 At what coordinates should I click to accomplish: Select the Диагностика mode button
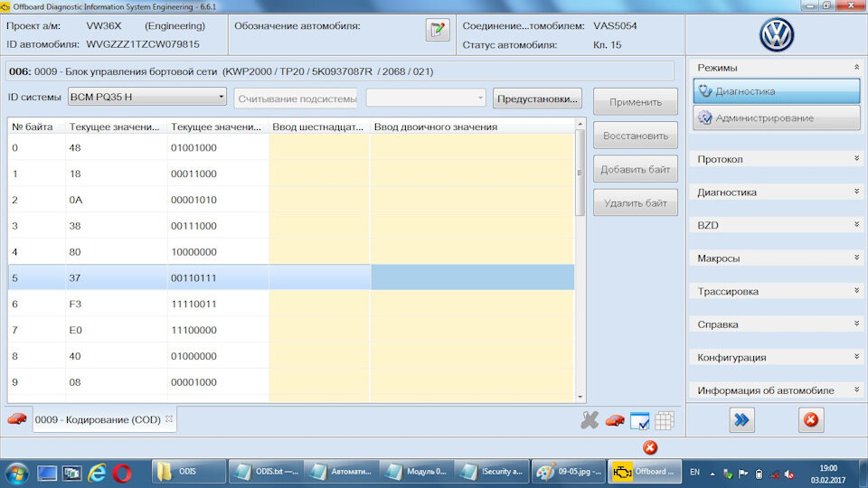pyautogui.click(x=777, y=90)
